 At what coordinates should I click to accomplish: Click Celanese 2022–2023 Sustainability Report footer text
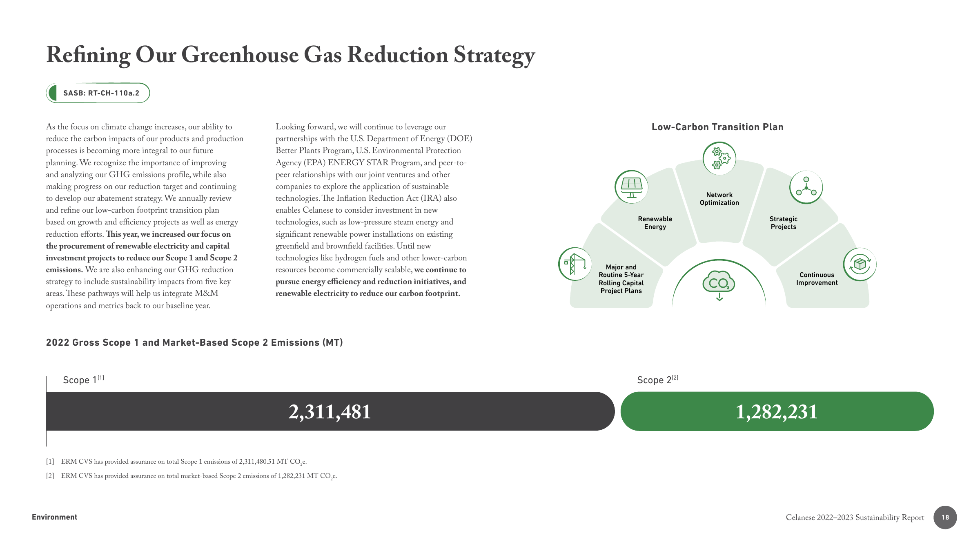click(x=855, y=518)
